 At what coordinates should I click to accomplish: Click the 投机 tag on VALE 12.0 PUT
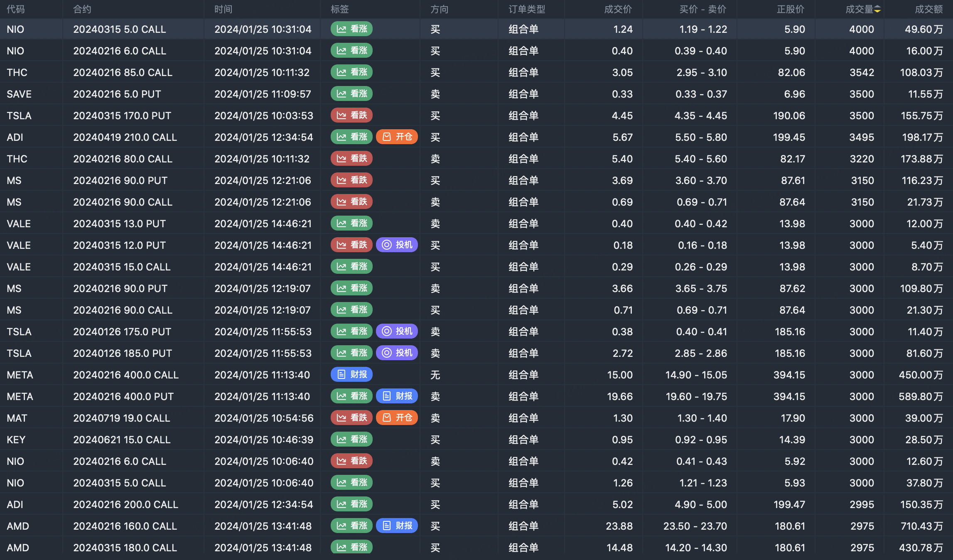click(x=397, y=245)
